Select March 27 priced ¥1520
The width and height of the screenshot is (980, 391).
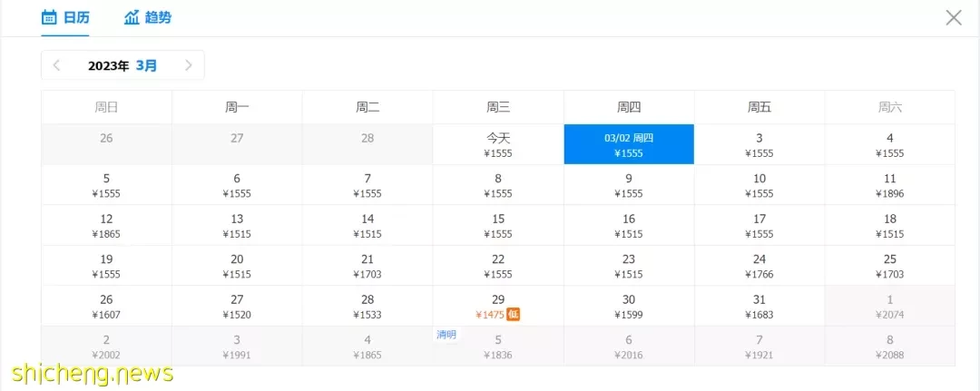coord(237,306)
